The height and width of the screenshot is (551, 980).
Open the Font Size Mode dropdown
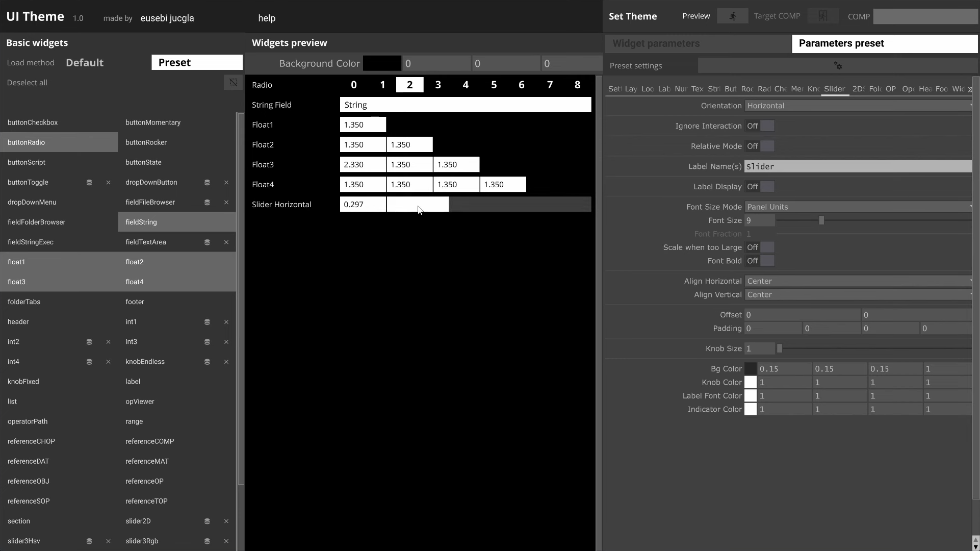coord(858,207)
